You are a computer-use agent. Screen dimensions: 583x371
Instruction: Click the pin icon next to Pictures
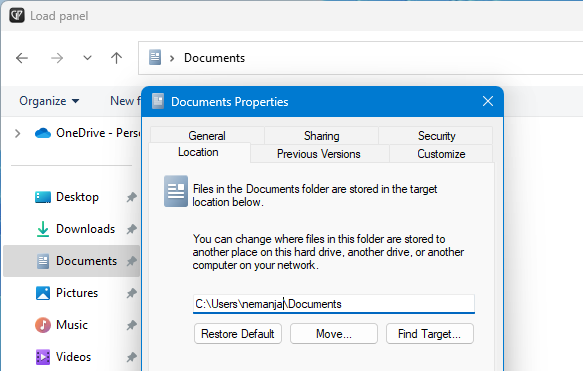131,293
